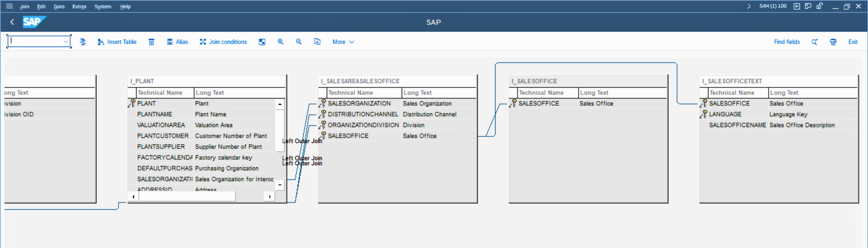Open the Extras menu

pos(79,6)
